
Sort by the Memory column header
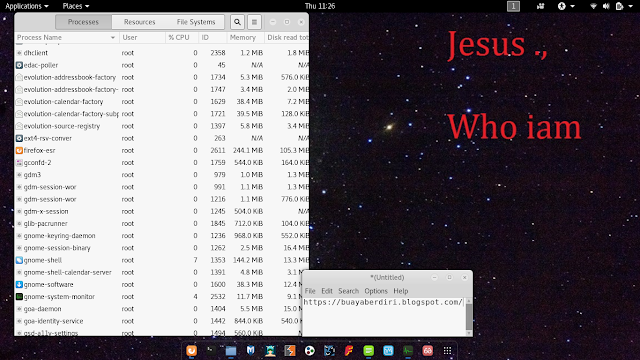245,38
